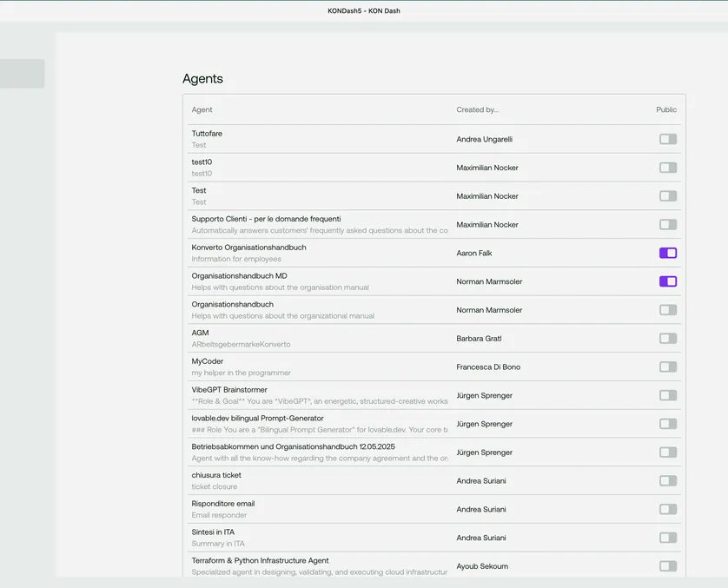Click the Agents page heading
The height and width of the screenshot is (588, 728).
coord(202,79)
